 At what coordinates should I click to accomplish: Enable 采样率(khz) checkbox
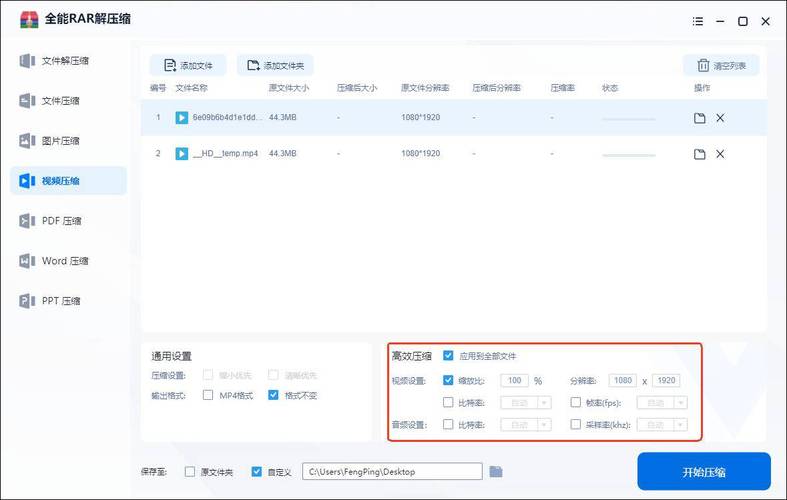(576, 424)
